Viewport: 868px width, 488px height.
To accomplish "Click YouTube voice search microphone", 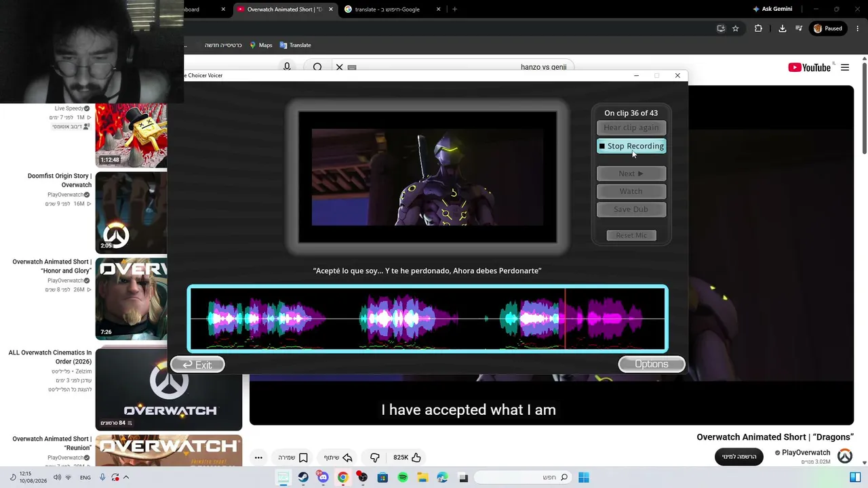I will pyautogui.click(x=287, y=67).
